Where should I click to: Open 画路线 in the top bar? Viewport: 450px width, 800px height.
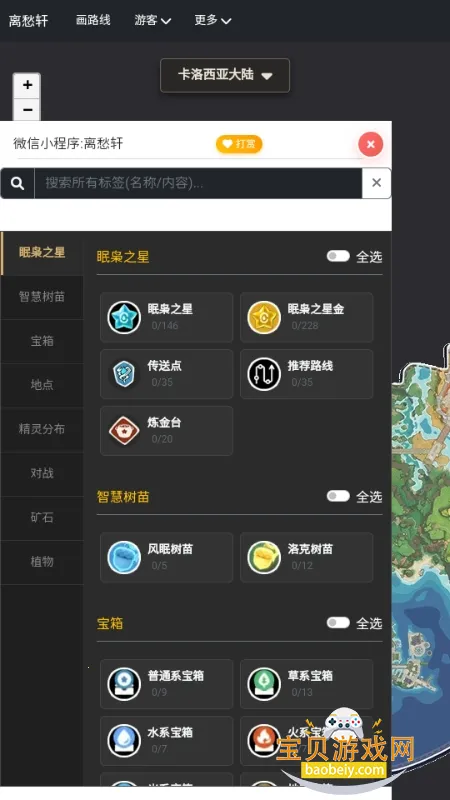(93, 20)
